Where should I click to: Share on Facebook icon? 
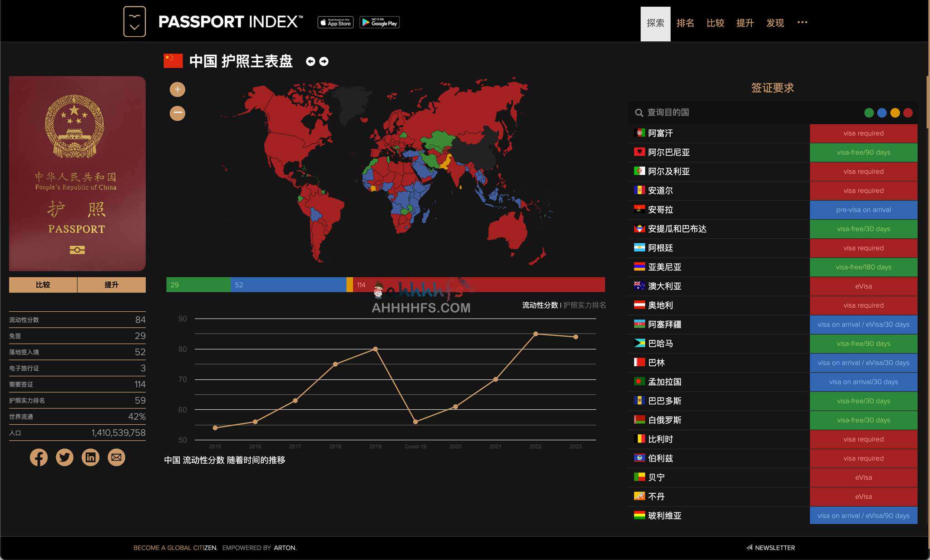pyautogui.click(x=39, y=457)
